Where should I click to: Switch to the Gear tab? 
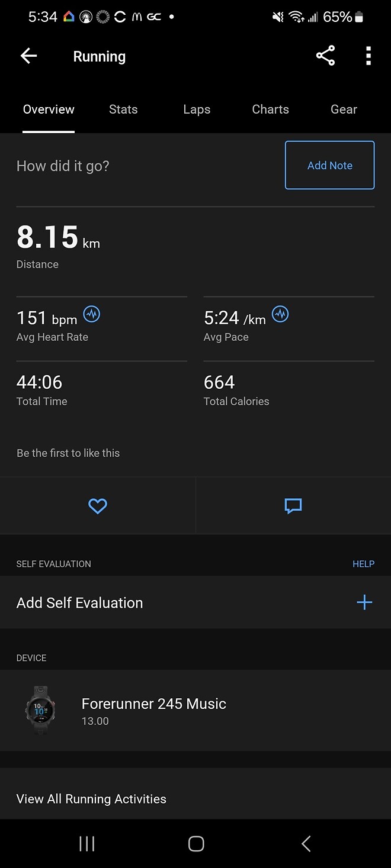point(344,109)
